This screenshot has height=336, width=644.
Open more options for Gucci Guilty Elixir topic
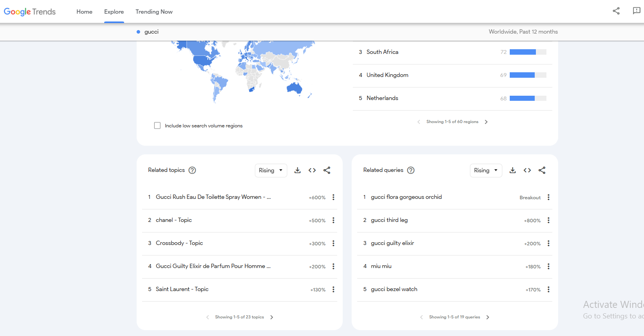[x=333, y=266]
